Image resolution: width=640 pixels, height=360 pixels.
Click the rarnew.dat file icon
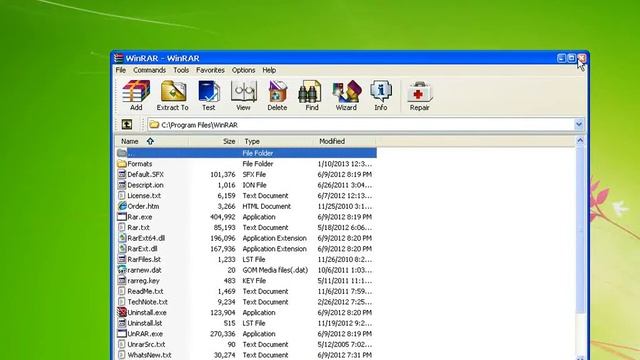(122, 270)
